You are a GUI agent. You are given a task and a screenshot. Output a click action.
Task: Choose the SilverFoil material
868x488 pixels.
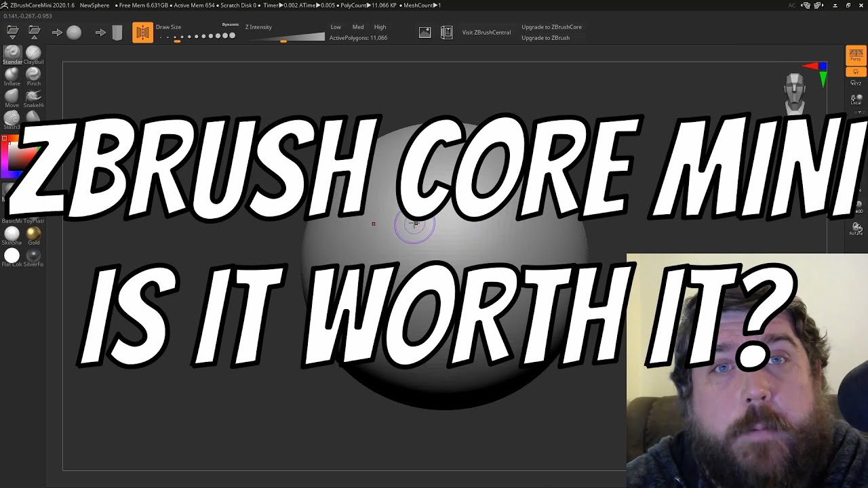tap(33, 257)
